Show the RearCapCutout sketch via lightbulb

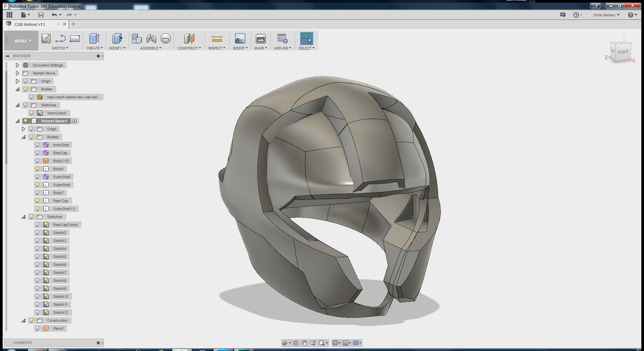coord(38,225)
